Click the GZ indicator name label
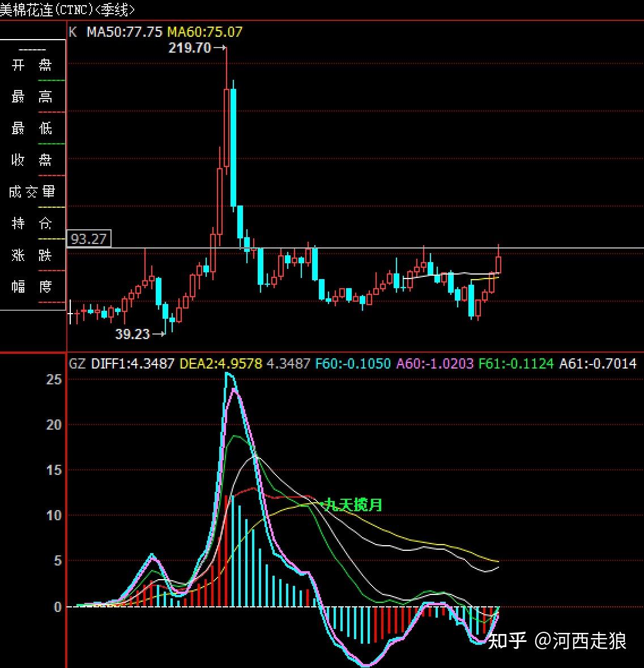This screenshot has height=668, width=644. (77, 363)
